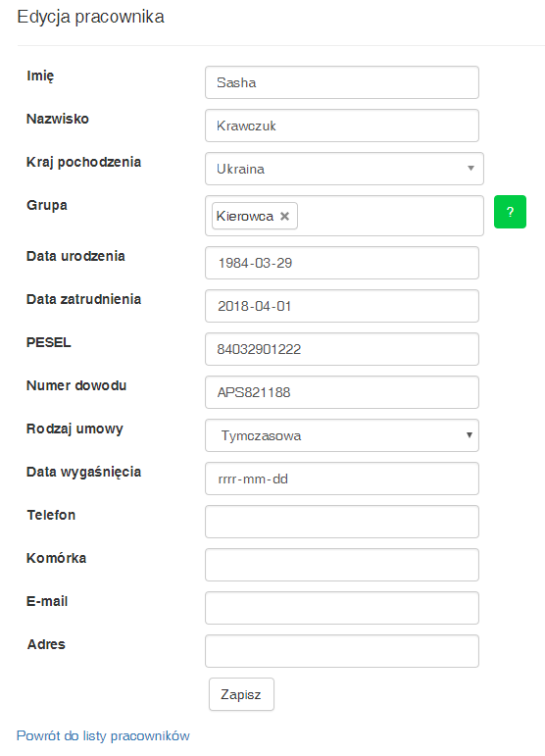Click the Grupa multi-select field
Image resolution: width=545 pixels, height=756 pixels.
pyautogui.click(x=344, y=216)
